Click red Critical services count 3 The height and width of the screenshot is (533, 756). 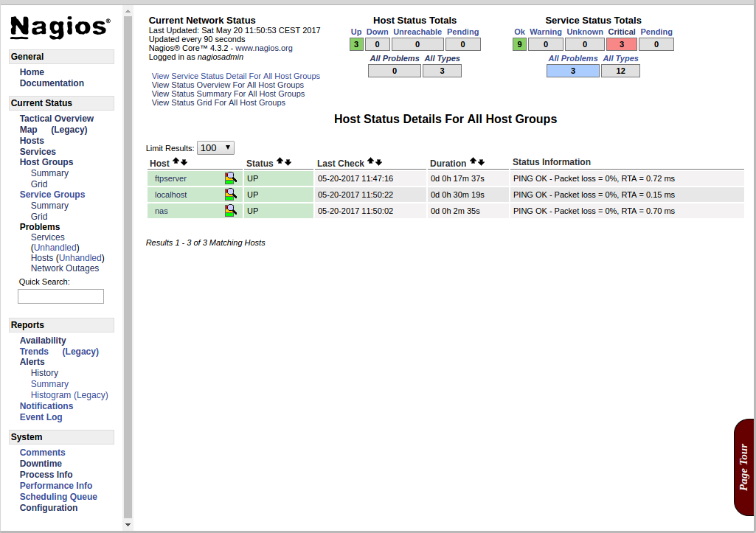coord(622,44)
